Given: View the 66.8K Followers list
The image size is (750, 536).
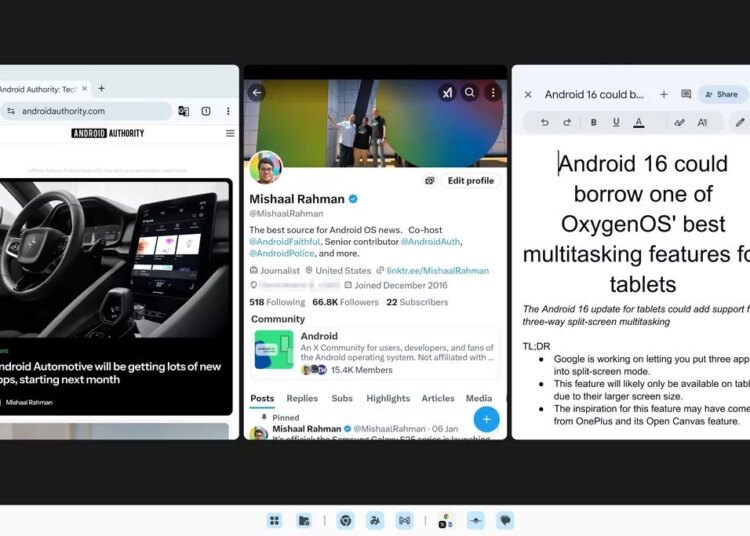Looking at the screenshot, I should click(x=345, y=302).
